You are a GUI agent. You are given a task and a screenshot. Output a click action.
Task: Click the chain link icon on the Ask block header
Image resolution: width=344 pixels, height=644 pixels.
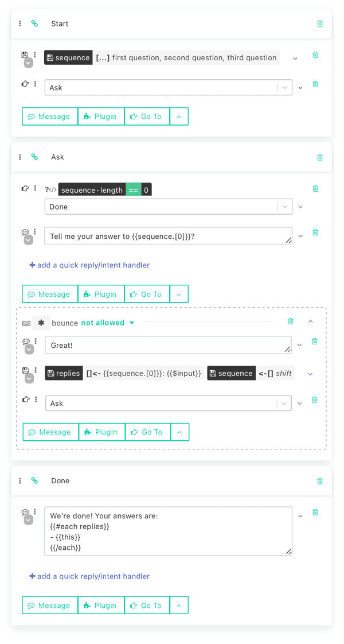(x=36, y=157)
